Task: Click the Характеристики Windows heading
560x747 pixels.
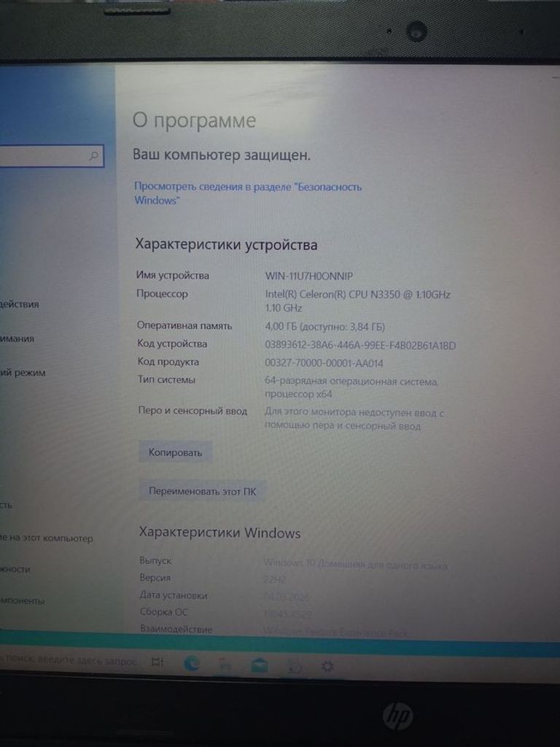Action: (219, 532)
